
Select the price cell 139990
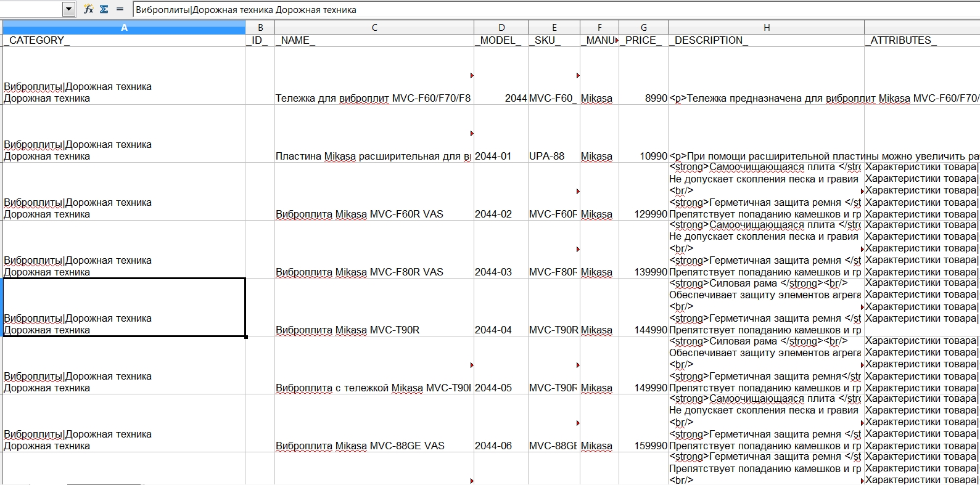pos(644,249)
